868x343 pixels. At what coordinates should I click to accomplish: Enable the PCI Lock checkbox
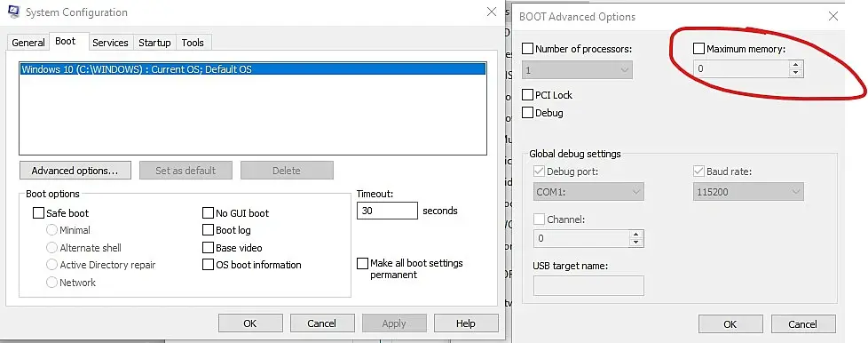point(527,95)
